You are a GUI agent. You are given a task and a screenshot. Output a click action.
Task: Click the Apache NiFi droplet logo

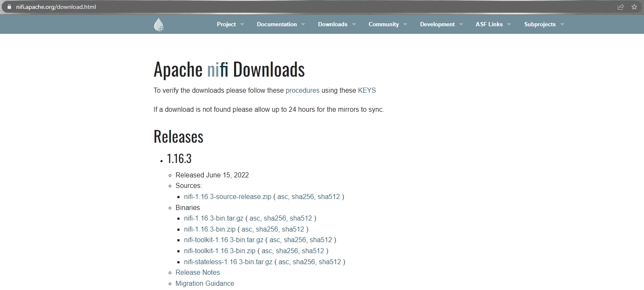159,25
